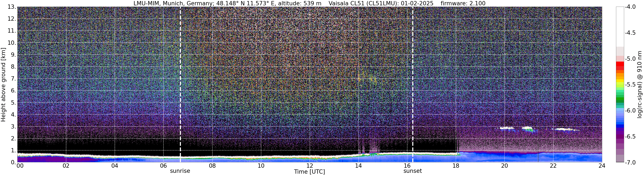Click the time axis tick label '00'
The image size is (644, 176).
tap(20, 166)
